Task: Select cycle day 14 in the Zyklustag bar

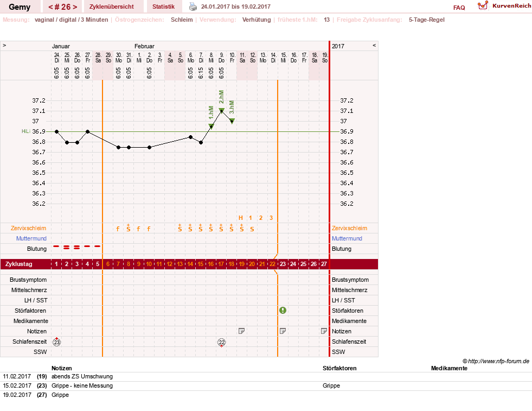Action: tap(190, 264)
